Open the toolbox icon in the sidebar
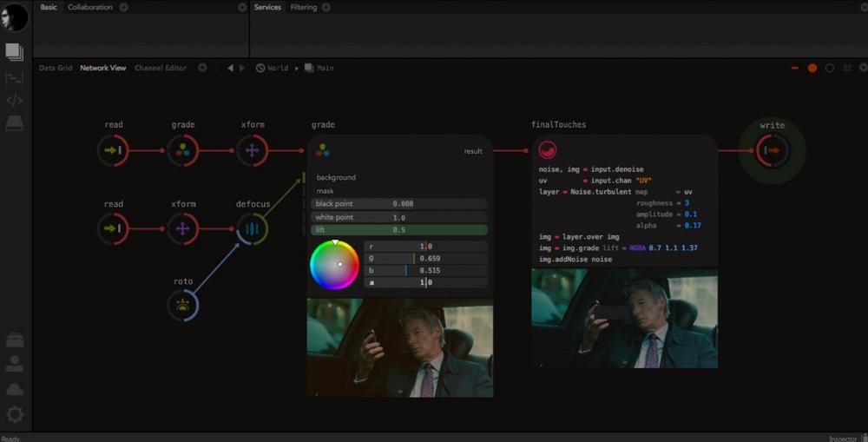The height and width of the screenshot is (442, 868). point(15,340)
